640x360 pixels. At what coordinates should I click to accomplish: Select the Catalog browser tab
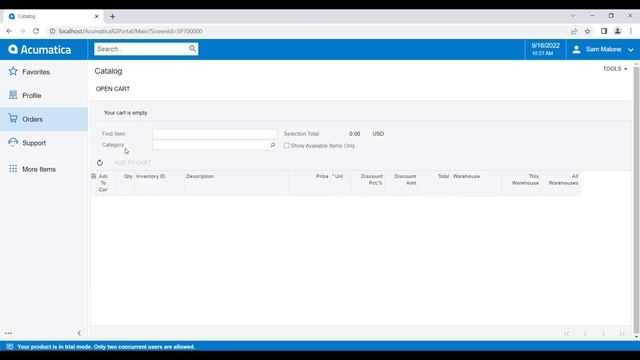coord(53,16)
